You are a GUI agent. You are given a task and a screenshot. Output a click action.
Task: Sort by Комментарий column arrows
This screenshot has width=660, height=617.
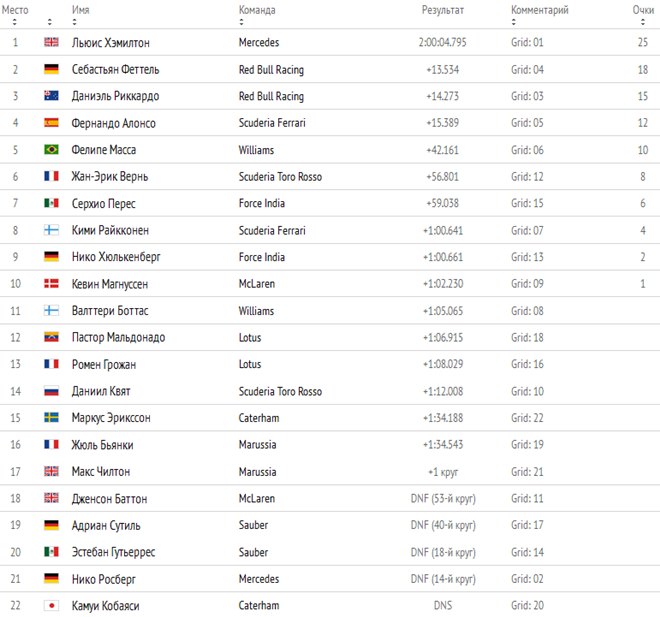514,22
